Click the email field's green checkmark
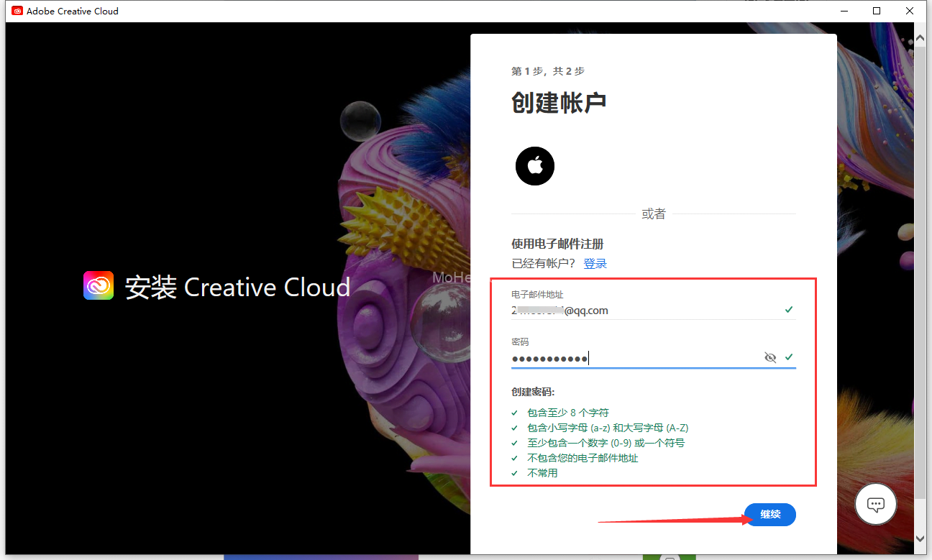932x560 pixels. (789, 310)
